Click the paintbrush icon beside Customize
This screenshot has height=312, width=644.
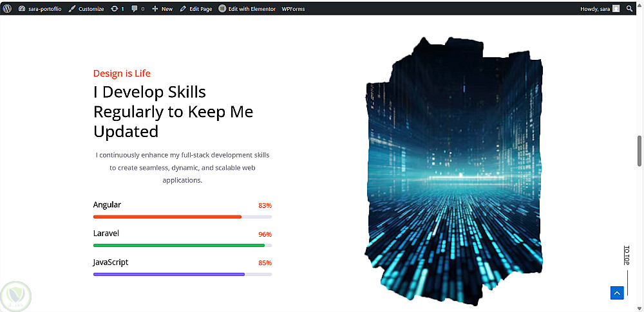72,8
